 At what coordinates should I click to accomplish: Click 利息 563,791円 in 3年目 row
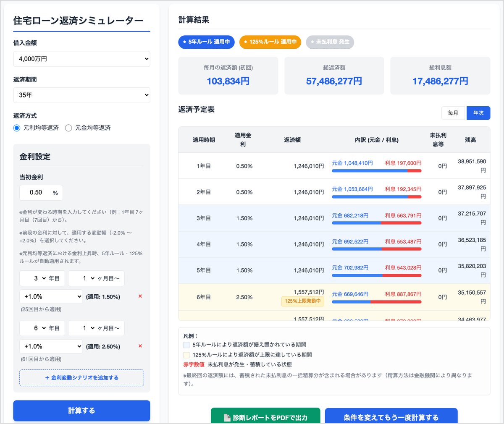pos(403,215)
